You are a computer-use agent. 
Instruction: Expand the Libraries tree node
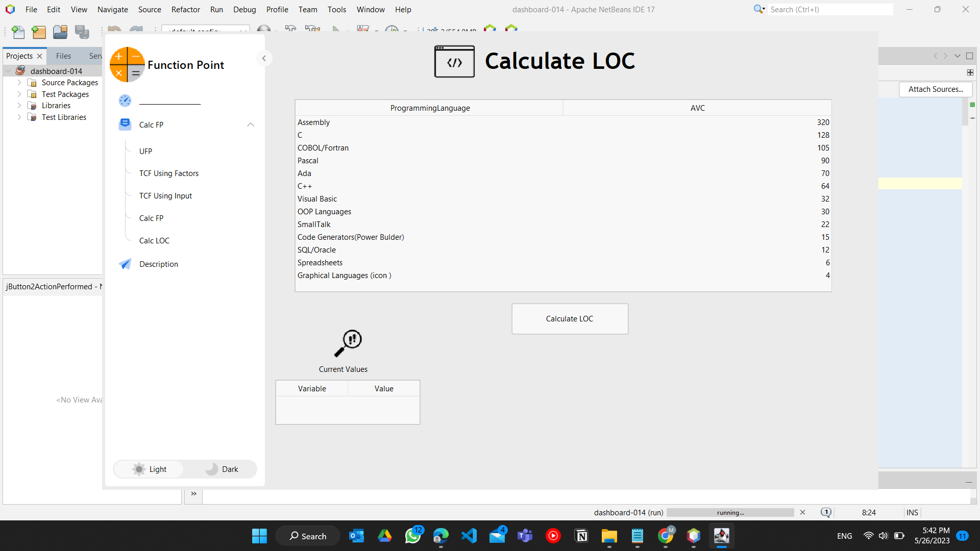(19, 105)
